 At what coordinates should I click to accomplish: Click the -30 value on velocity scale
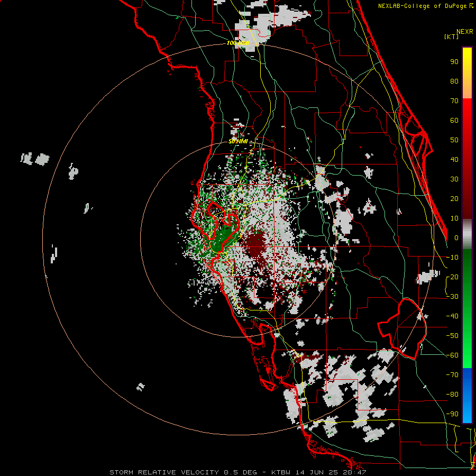point(452,297)
